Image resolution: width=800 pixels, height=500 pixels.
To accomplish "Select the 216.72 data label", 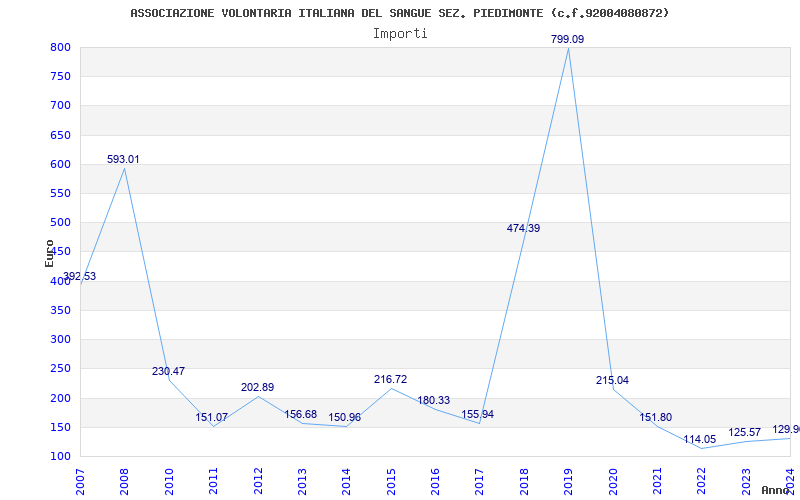I will click(x=390, y=380).
